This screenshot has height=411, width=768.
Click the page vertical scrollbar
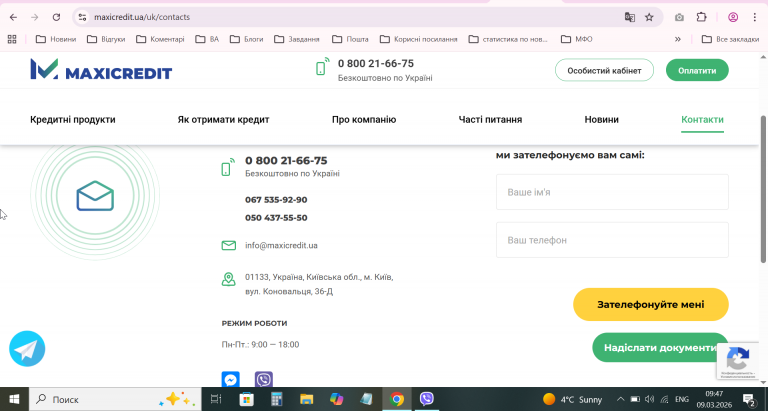[763, 189]
